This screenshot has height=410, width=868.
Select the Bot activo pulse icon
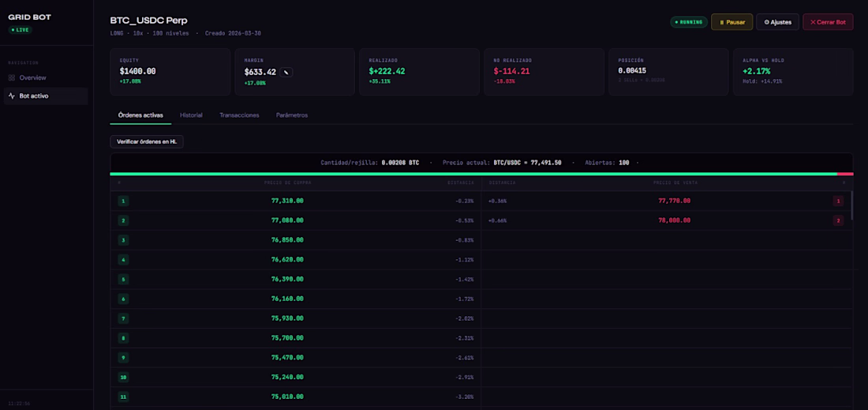pos(12,96)
